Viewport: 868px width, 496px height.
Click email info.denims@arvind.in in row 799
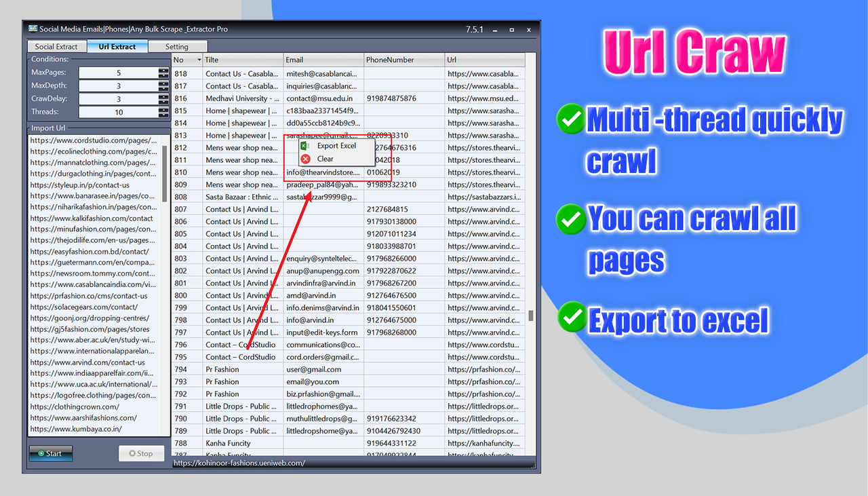tap(323, 307)
